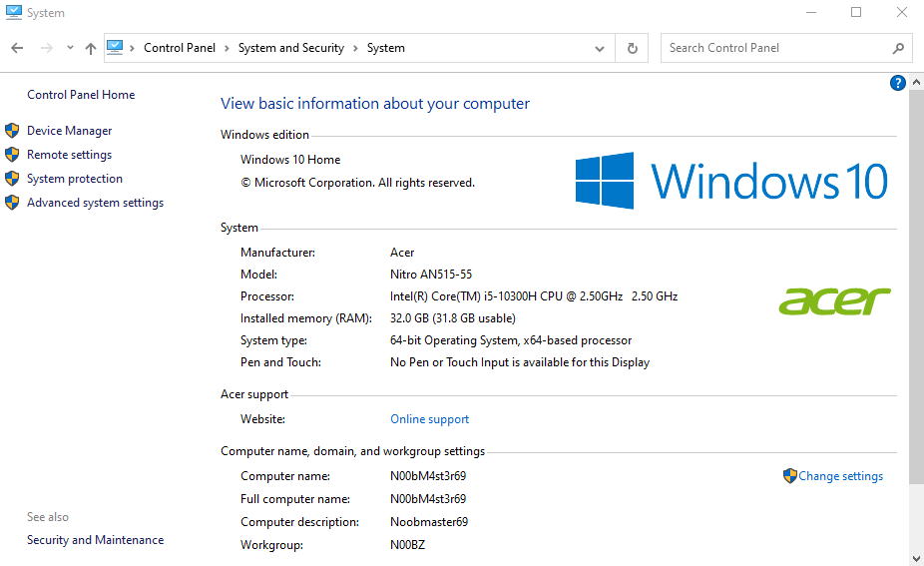This screenshot has height=566, width=924.
Task: Select System and Security breadcrumb
Action: point(291,48)
